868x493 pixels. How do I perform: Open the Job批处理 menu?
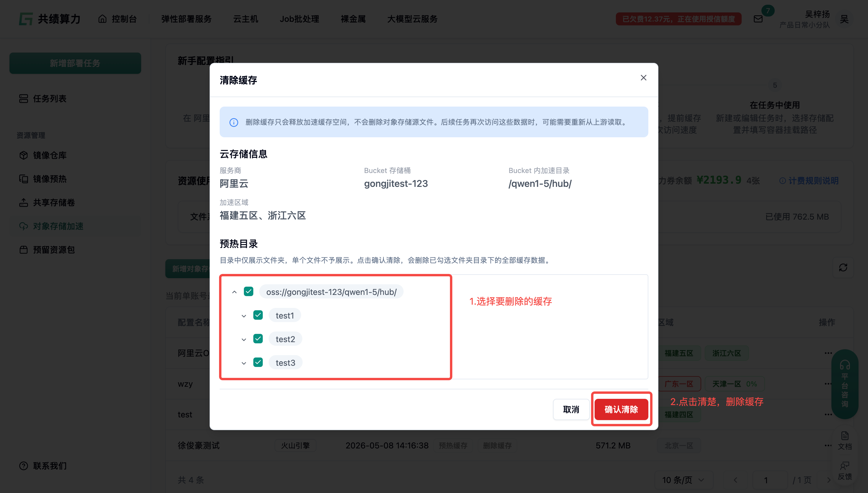299,19
